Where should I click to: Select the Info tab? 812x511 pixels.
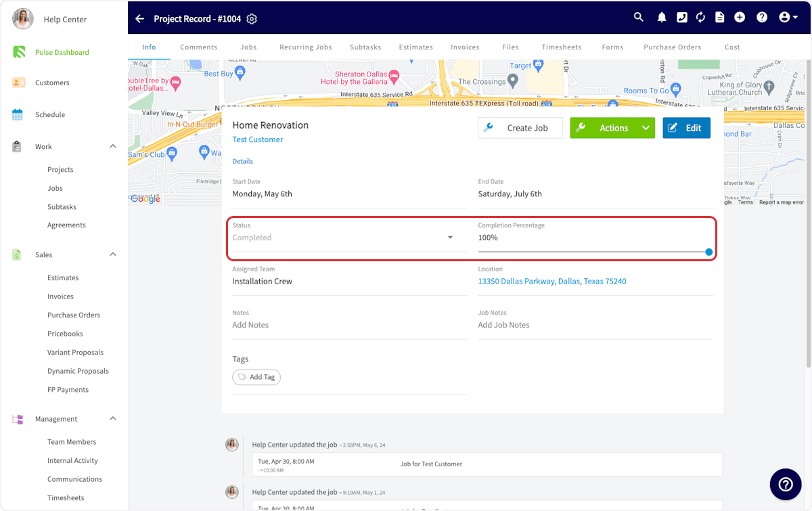coord(149,47)
